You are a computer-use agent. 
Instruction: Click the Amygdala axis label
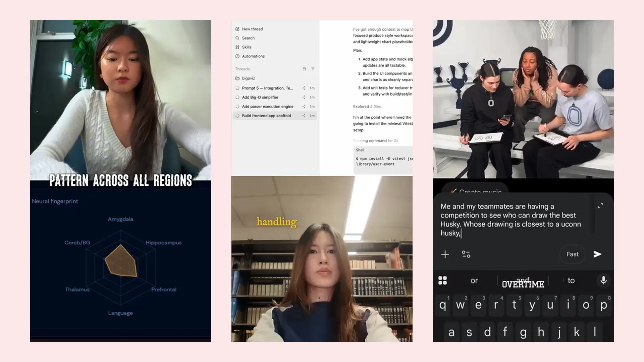[120, 219]
